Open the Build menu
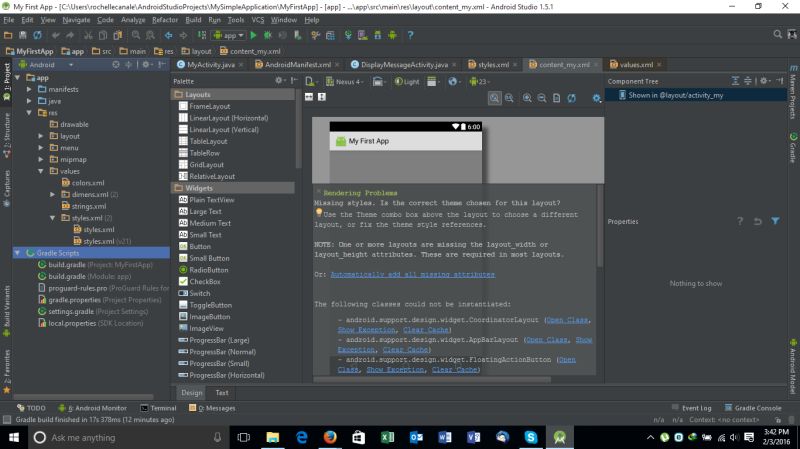This screenshot has width=800, height=449. (193, 20)
